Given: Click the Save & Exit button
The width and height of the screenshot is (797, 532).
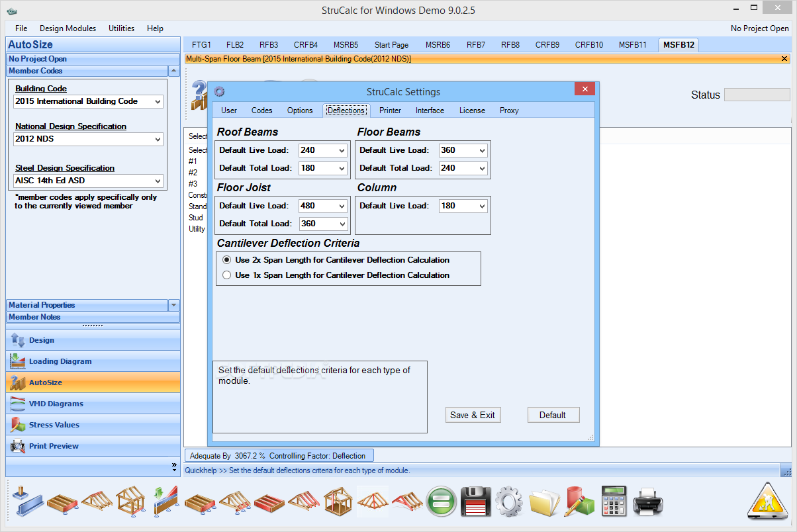Looking at the screenshot, I should pyautogui.click(x=473, y=415).
